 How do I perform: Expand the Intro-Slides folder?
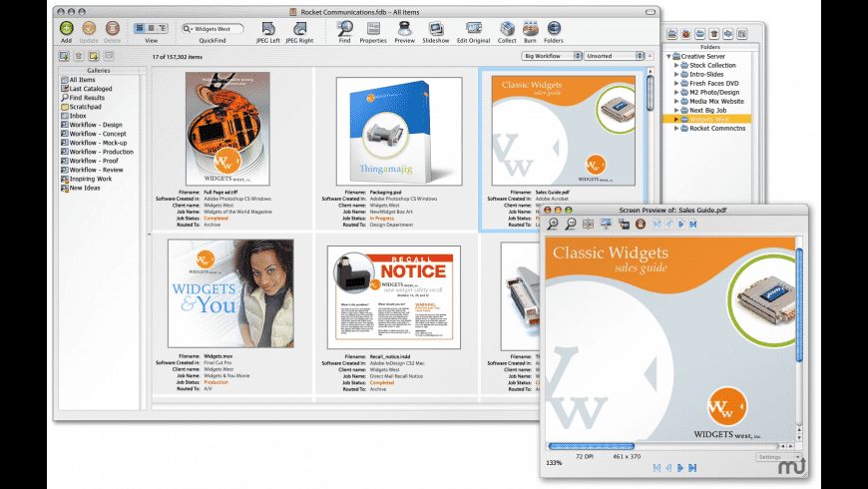[676, 74]
